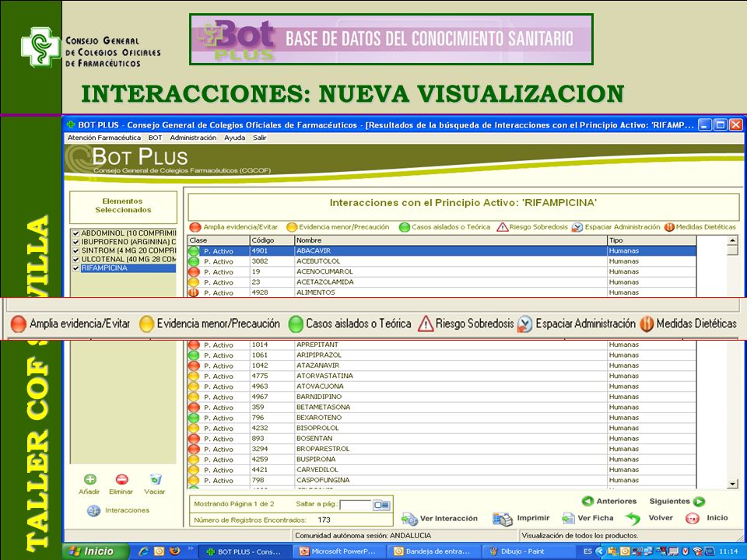Image resolution: width=747 pixels, height=560 pixels.
Task: Uncheck the IBUPROFENO (ARGININA) checkbox
Action: pyautogui.click(x=75, y=242)
